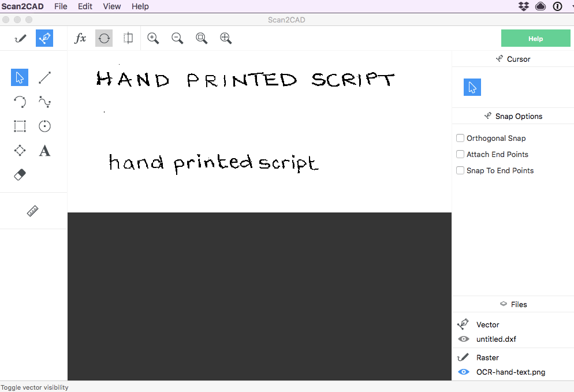Viewport: 574px width, 392px height.
Task: Select the Line drawing tool
Action: click(44, 77)
